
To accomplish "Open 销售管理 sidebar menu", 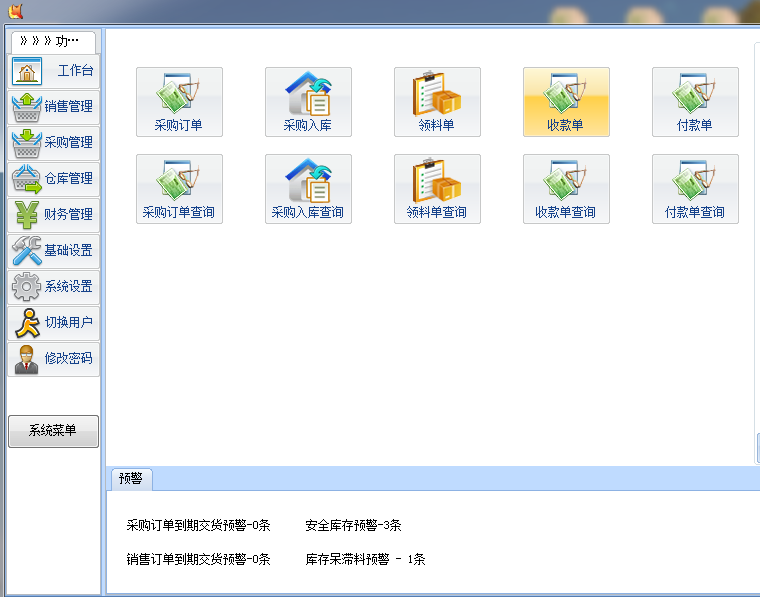I will [54, 107].
